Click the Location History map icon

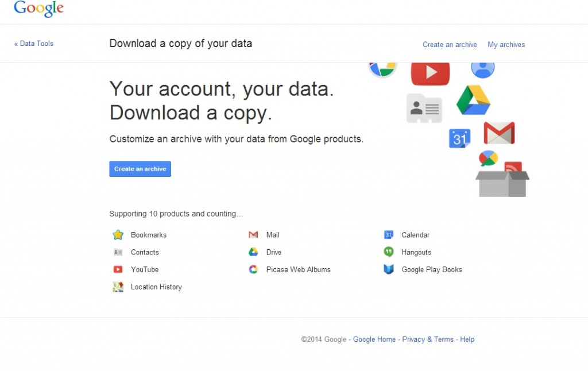pyautogui.click(x=118, y=287)
